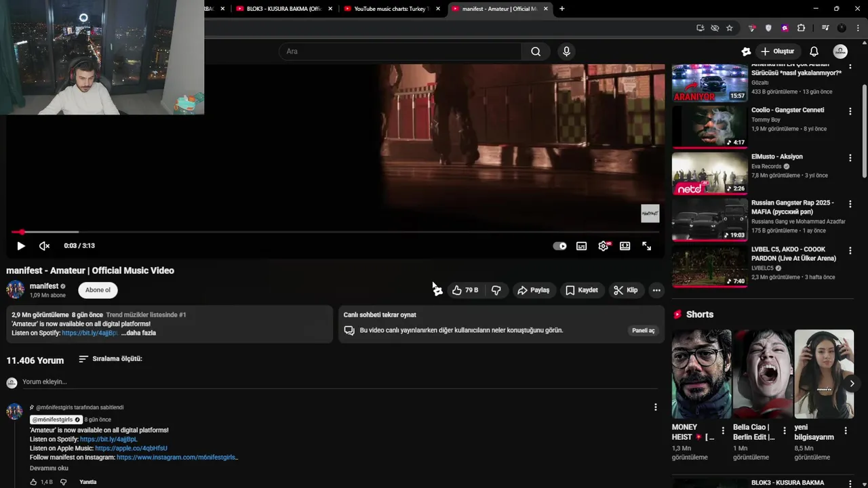The height and width of the screenshot is (488, 868).
Task: Switch to YouTube music charts Turkey tab
Action: [x=391, y=9]
